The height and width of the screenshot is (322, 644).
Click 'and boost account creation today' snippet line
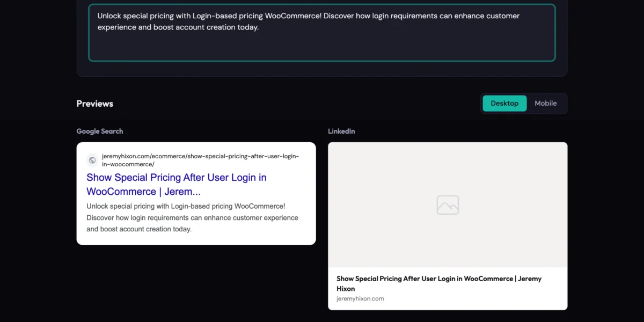coord(138,229)
